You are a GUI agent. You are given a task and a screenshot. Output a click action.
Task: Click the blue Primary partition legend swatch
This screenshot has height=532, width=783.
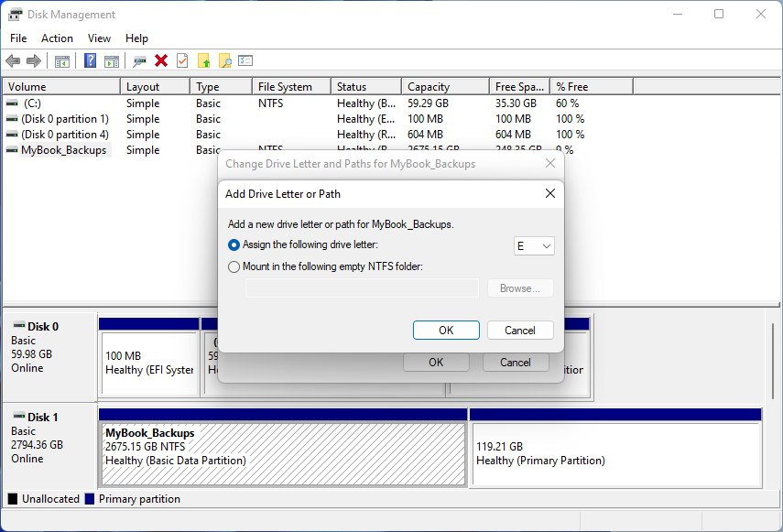tap(90, 498)
